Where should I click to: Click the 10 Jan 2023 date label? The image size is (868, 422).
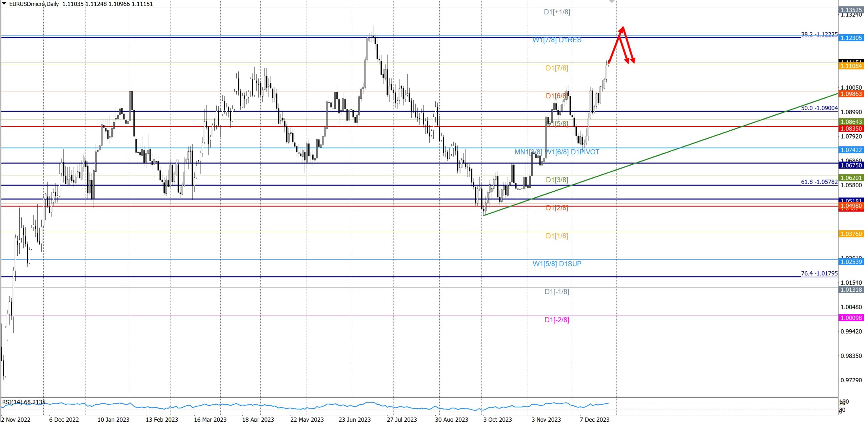[x=113, y=419]
